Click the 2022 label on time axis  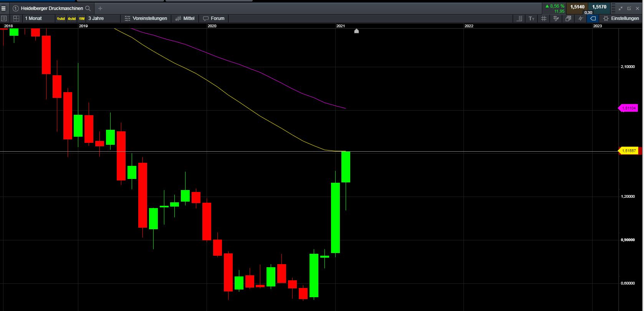(x=469, y=26)
